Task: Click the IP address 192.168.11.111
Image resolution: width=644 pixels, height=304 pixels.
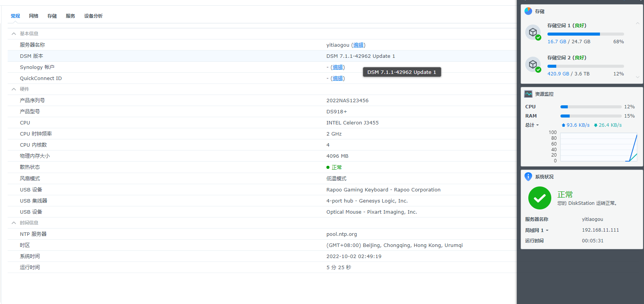Action: tap(600, 230)
